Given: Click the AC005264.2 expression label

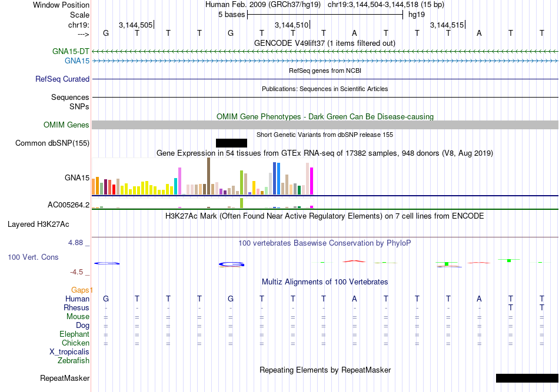Looking at the screenshot, I should [68, 205].
